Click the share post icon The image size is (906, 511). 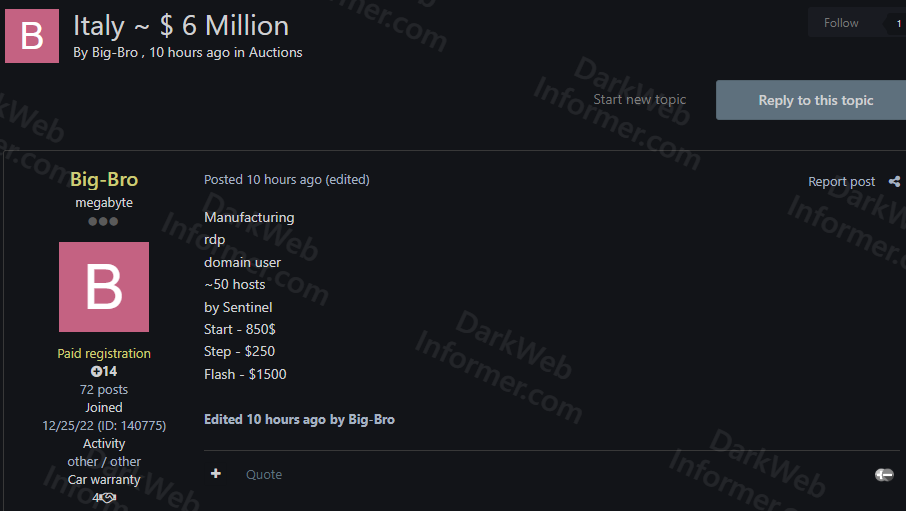(894, 181)
